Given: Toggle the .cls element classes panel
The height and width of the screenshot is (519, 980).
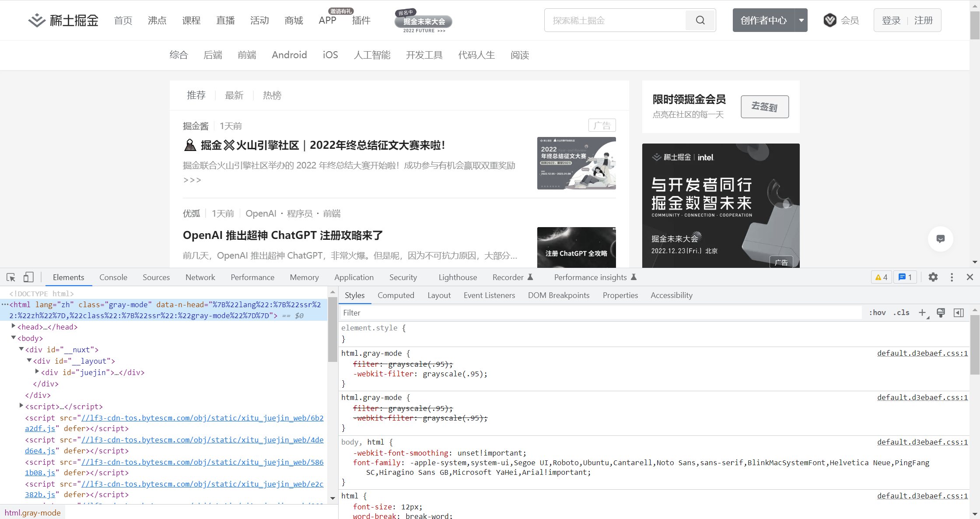Looking at the screenshot, I should coord(901,312).
